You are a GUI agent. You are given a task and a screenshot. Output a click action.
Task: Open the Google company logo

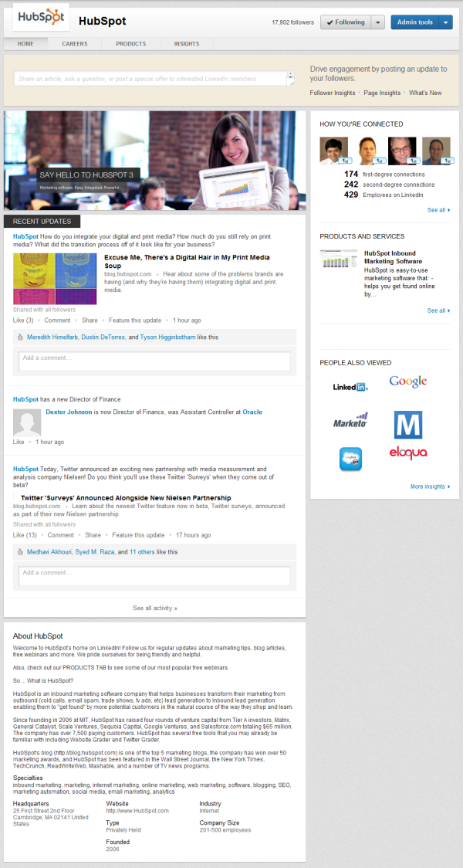pos(408,381)
